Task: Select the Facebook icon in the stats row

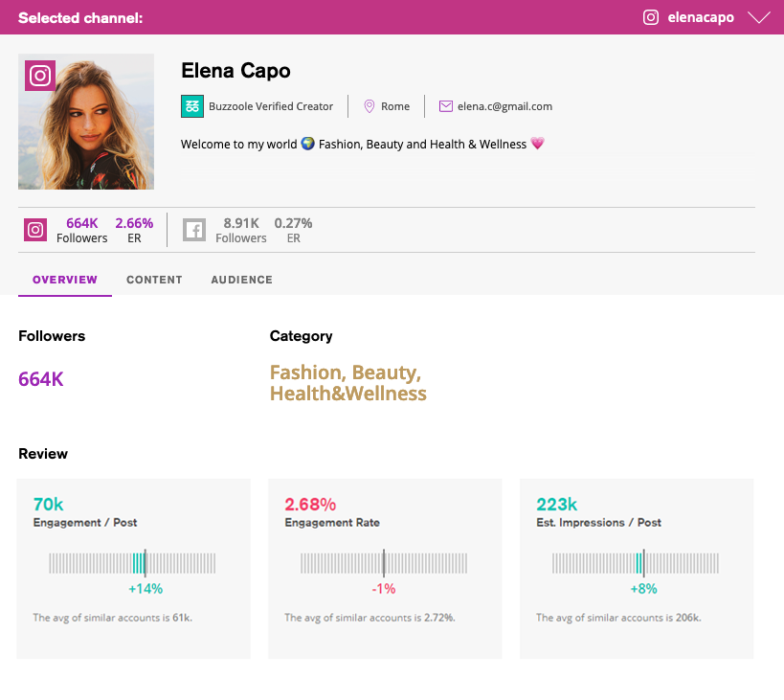Action: [194, 230]
